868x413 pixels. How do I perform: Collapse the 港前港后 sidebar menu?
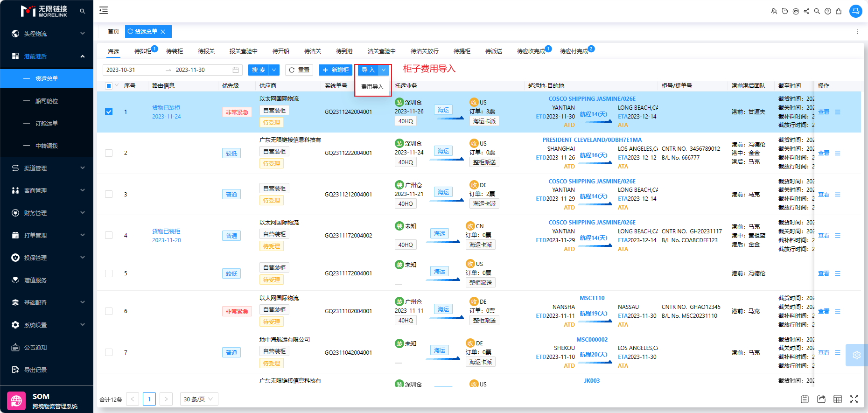click(47, 56)
